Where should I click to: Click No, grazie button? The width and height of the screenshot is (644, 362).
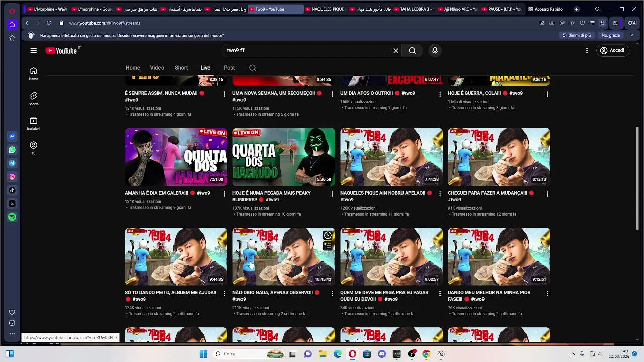pyautogui.click(x=611, y=35)
